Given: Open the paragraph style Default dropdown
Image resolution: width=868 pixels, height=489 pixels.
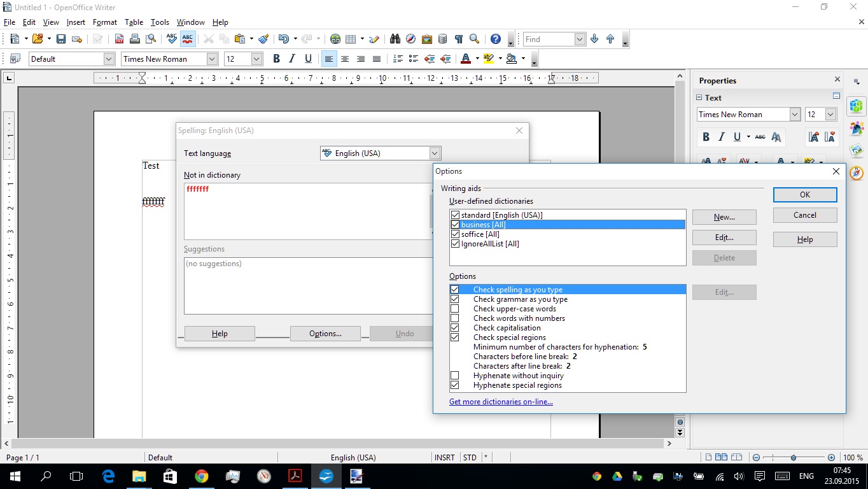Looking at the screenshot, I should (x=108, y=59).
